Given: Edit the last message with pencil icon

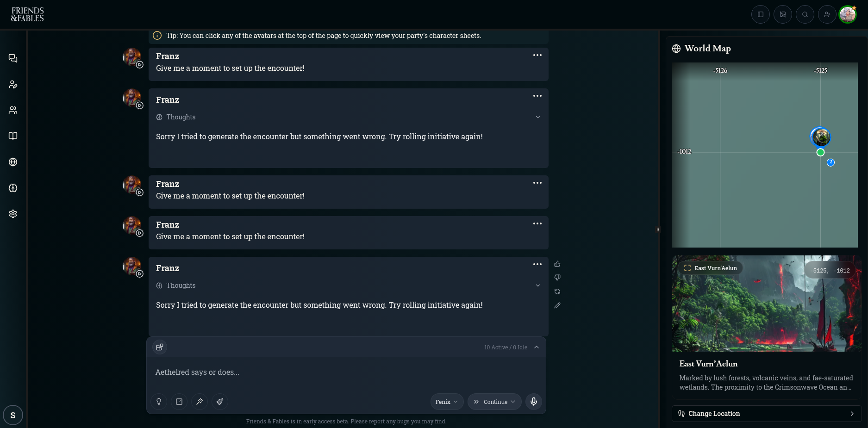Looking at the screenshot, I should click(x=557, y=305).
